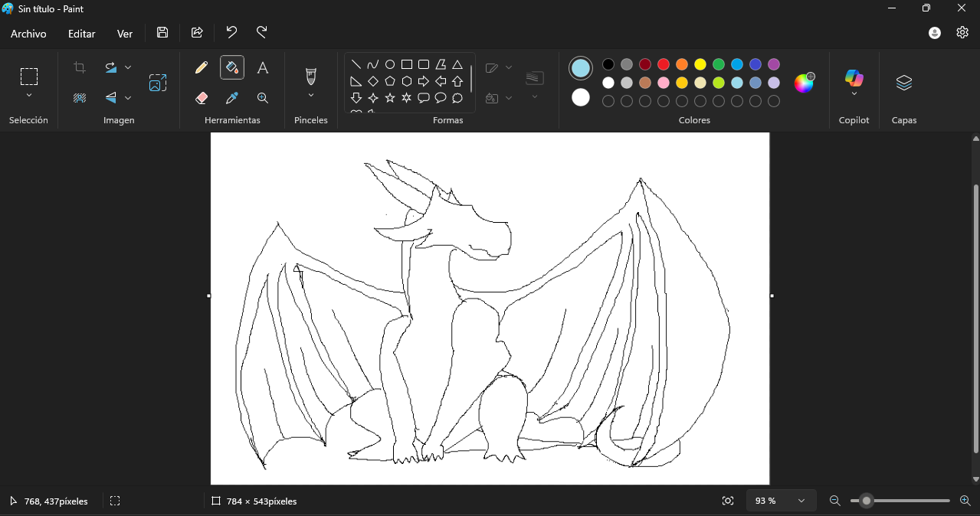Select the Text tool

pyautogui.click(x=263, y=68)
